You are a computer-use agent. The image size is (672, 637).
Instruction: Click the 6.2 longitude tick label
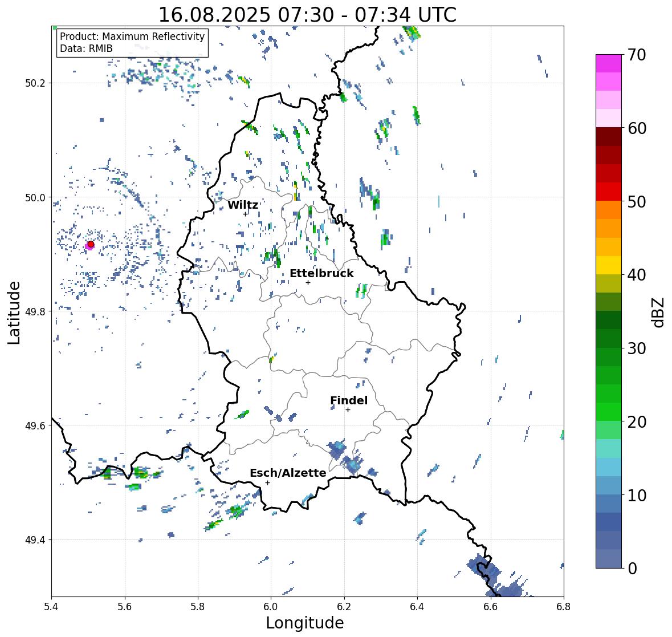(x=344, y=606)
